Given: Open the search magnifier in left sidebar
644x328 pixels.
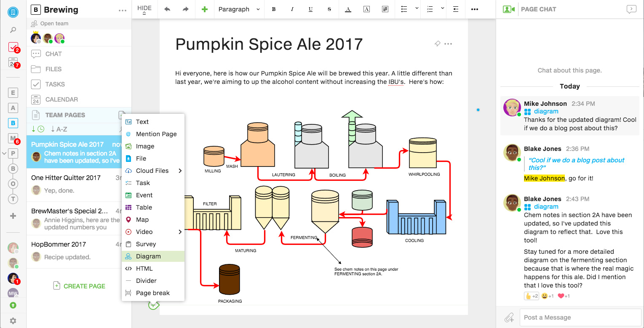Looking at the screenshot, I should (x=13, y=30).
